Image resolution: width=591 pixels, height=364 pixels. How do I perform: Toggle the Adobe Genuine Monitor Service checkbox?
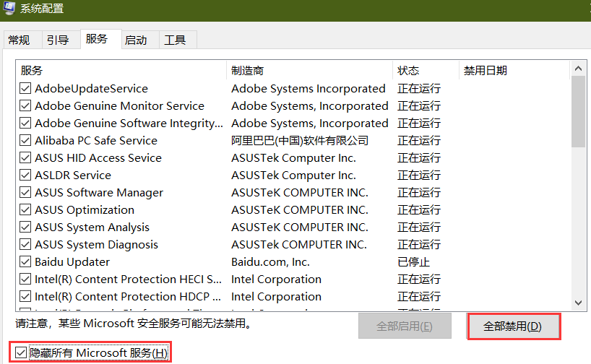(x=25, y=106)
